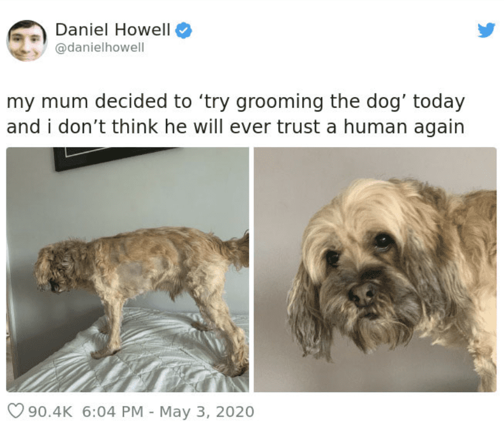Click the @danielhowell handle
The width and height of the screenshot is (504, 432).
coord(99,47)
